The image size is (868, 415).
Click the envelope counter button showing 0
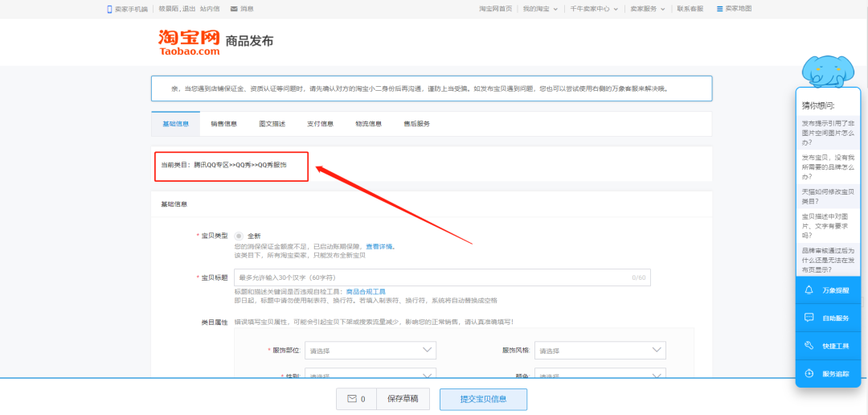tap(356, 399)
